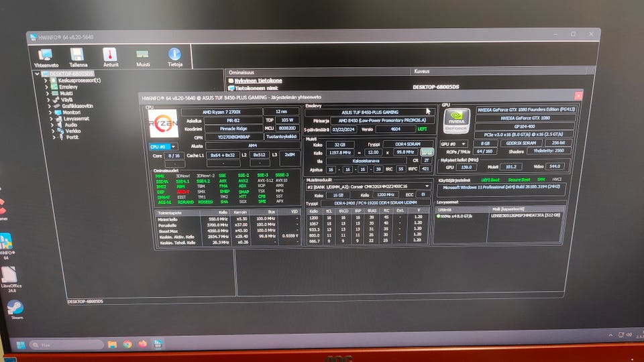644x362 pixels.
Task: Click the Nykyinen tietokone row icon
Action: coord(231,81)
